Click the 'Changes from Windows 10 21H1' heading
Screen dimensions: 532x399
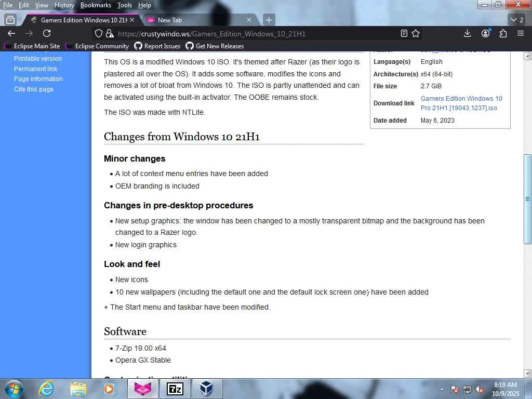pyautogui.click(x=181, y=137)
